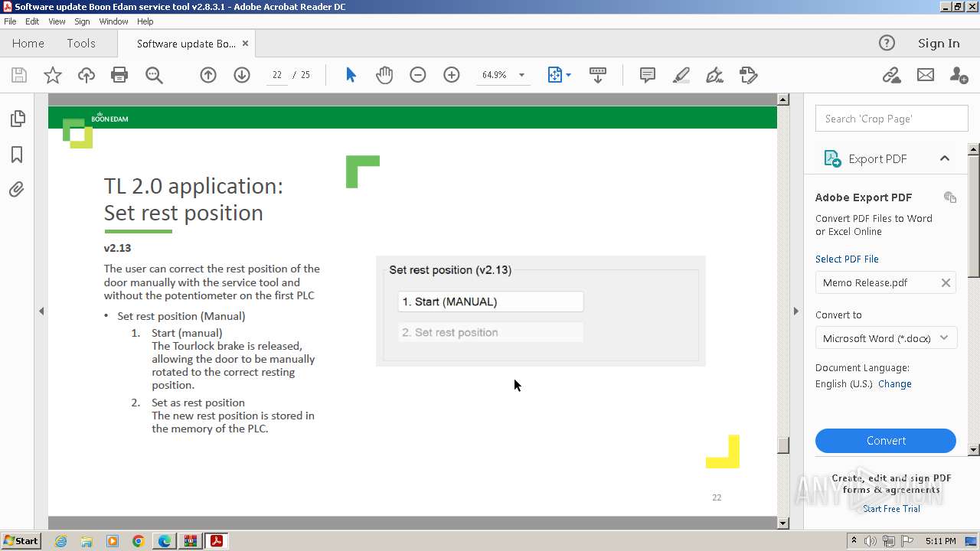Open the Edit menu
980x551 pixels.
click(x=32, y=21)
